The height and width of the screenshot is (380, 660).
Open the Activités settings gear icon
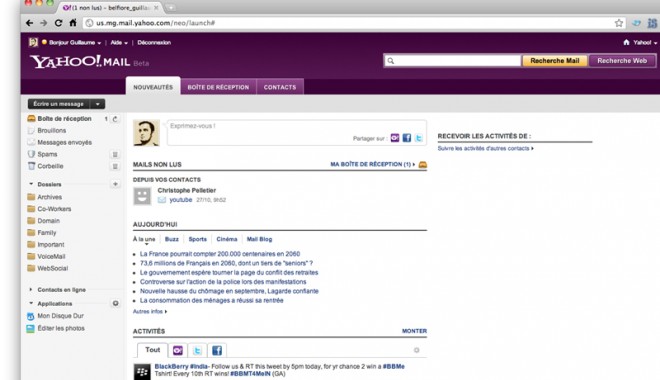[416, 350]
